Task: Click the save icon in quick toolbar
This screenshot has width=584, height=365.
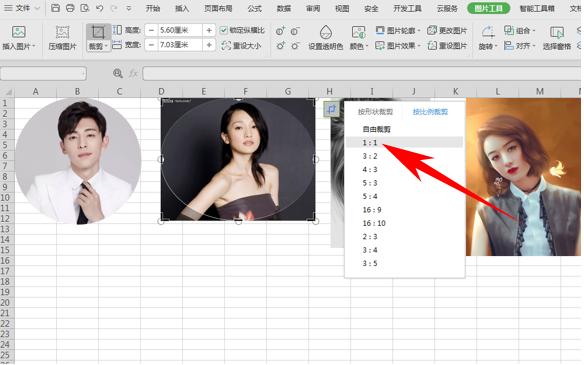Action: click(x=55, y=8)
